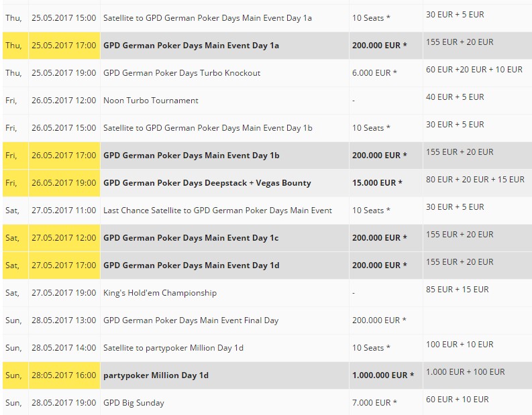Image resolution: width=532 pixels, height=415 pixels.
Task: Select 'Sun,' in the partypoker Million Day 1d row
Action: (13, 375)
